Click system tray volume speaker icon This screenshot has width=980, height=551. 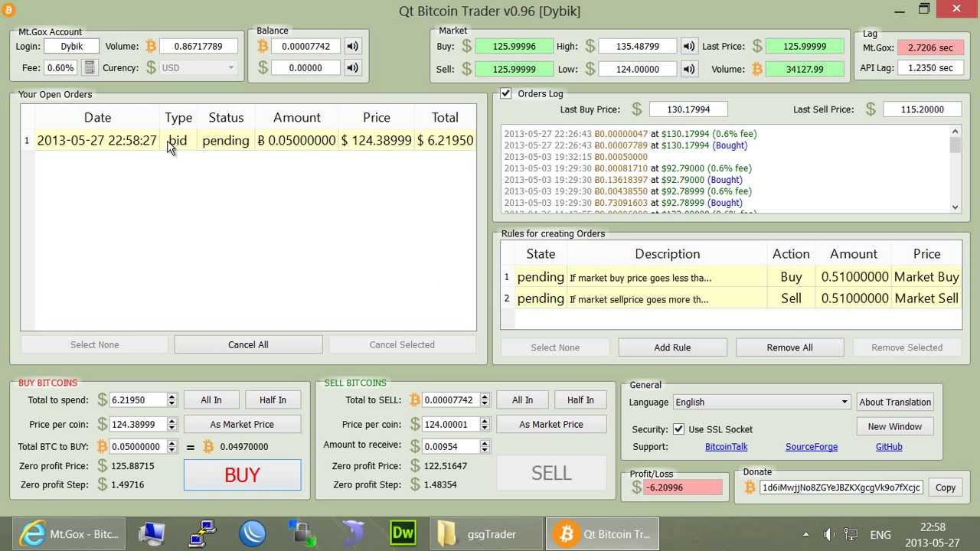tap(829, 534)
